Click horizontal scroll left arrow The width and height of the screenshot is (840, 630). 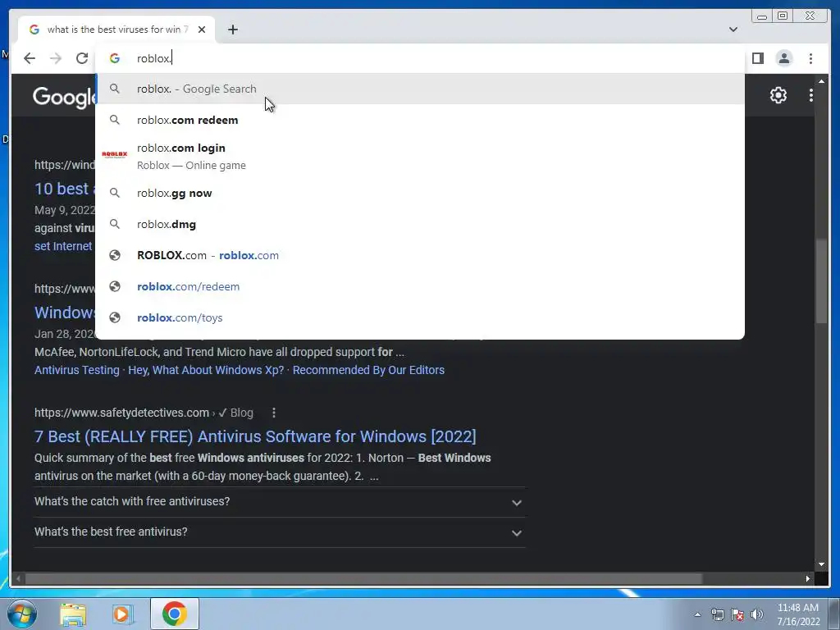(18, 578)
